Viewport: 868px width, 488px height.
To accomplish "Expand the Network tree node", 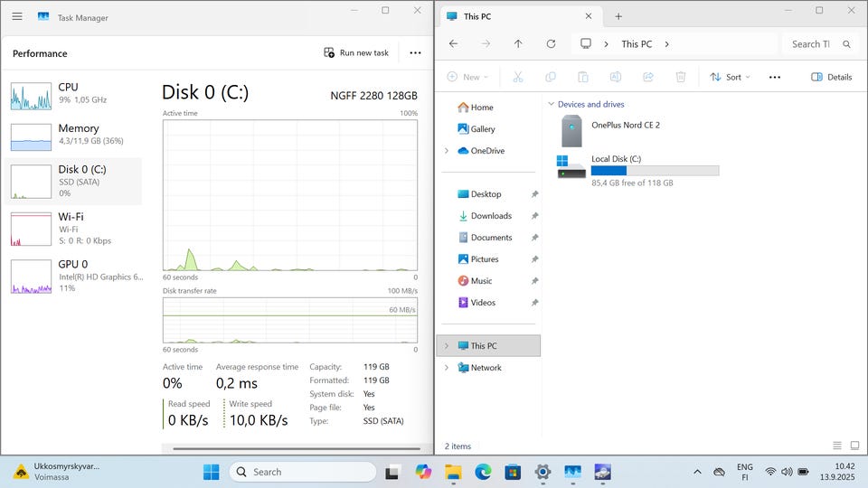I will click(447, 368).
